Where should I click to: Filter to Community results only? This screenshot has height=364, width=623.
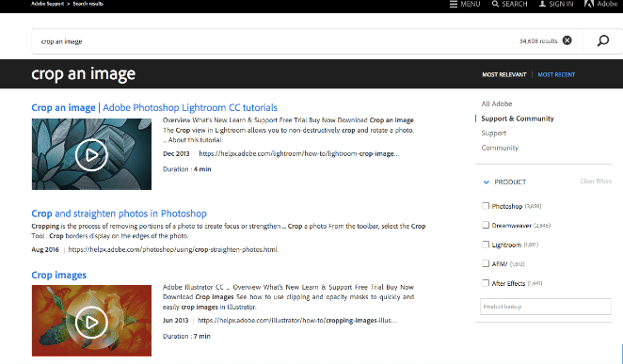coord(500,148)
